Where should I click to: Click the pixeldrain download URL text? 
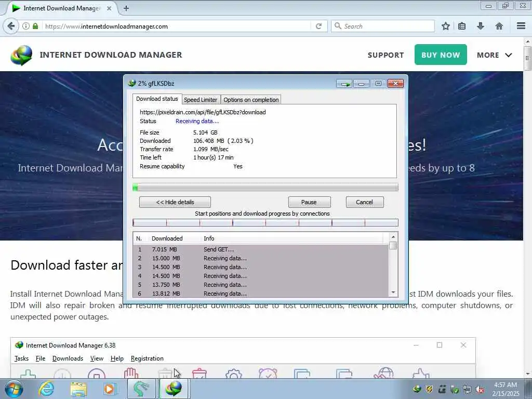203,112
